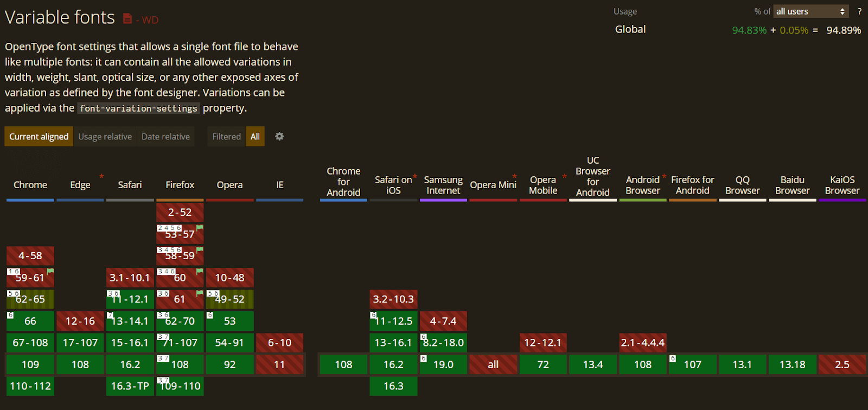Click the flag on Firefox 60

[x=200, y=271]
